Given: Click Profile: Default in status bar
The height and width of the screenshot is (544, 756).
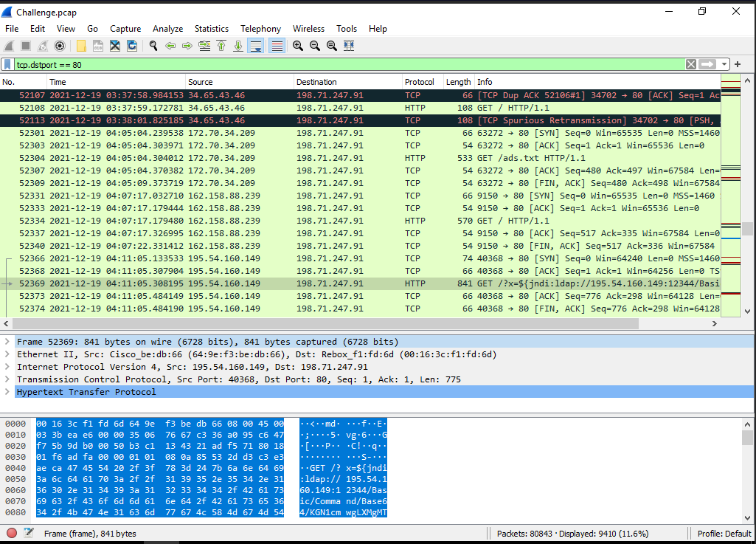Looking at the screenshot, I should [724, 534].
